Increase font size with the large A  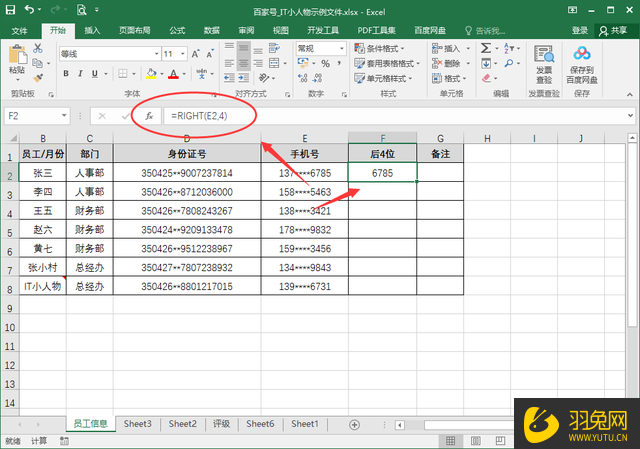pyautogui.click(x=196, y=54)
